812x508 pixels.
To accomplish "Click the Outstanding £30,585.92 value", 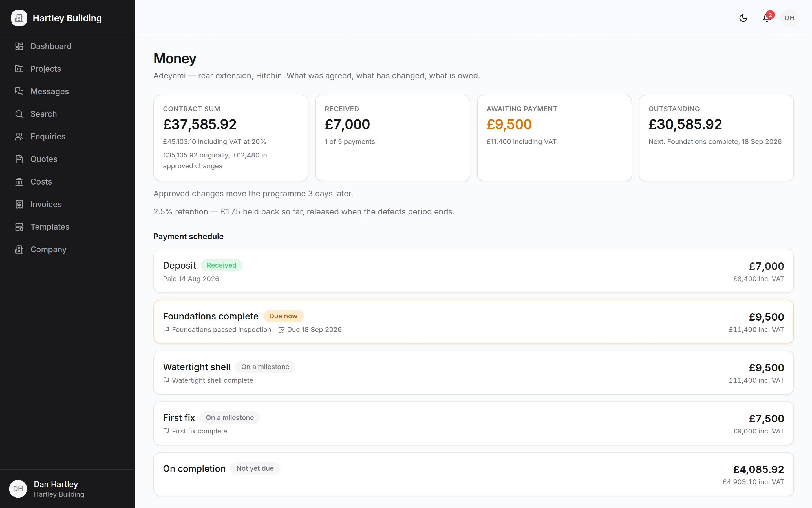I will point(685,124).
